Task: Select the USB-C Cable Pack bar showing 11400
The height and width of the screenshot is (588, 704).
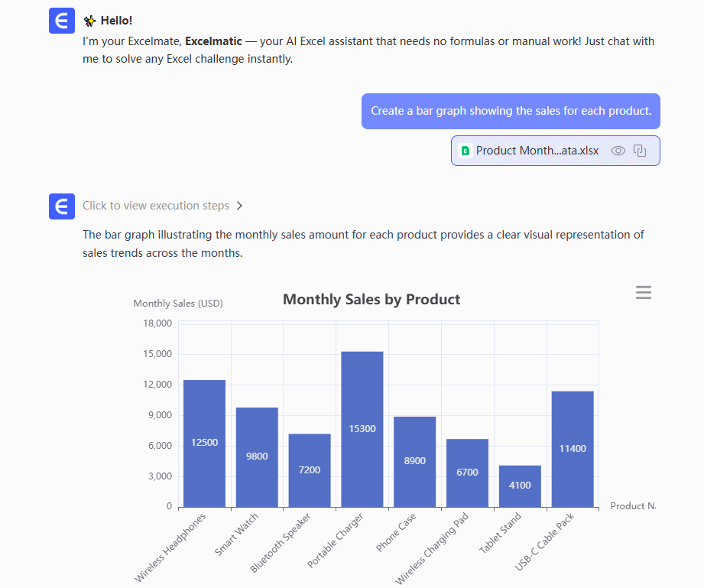Action: pyautogui.click(x=573, y=449)
